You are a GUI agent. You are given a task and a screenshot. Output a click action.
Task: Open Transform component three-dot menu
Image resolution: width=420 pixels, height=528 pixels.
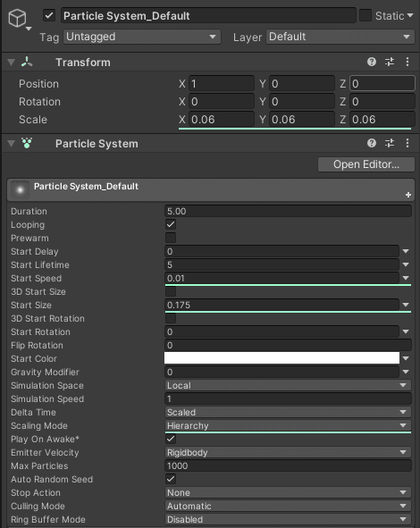pos(407,62)
